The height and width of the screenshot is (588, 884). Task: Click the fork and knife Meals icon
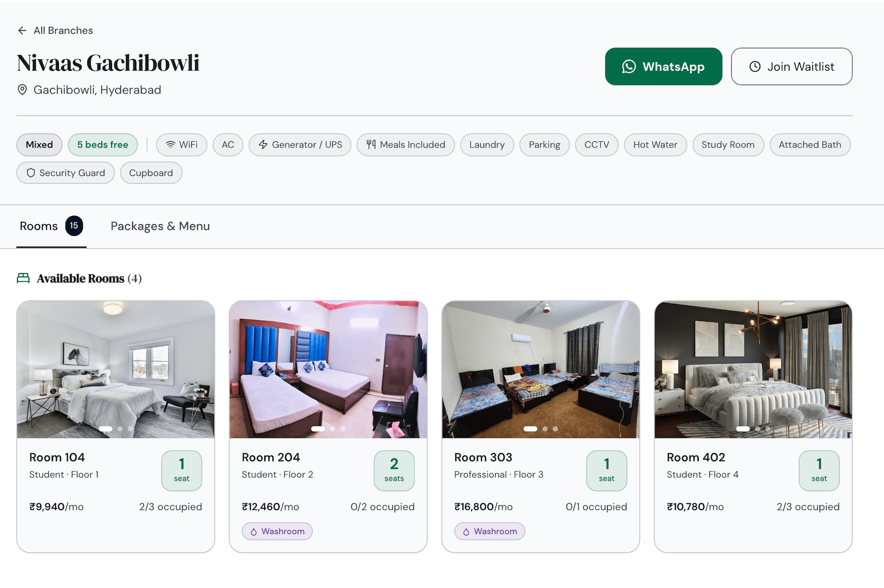371,145
